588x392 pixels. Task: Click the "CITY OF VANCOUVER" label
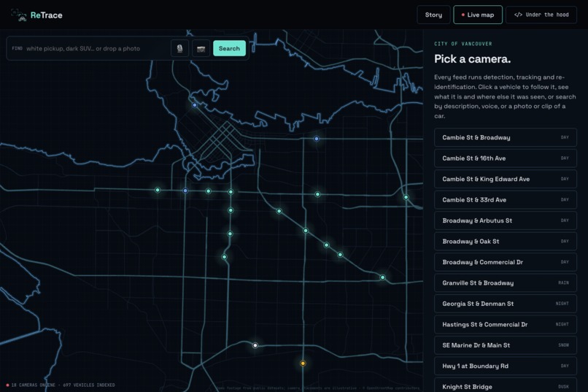(x=463, y=44)
